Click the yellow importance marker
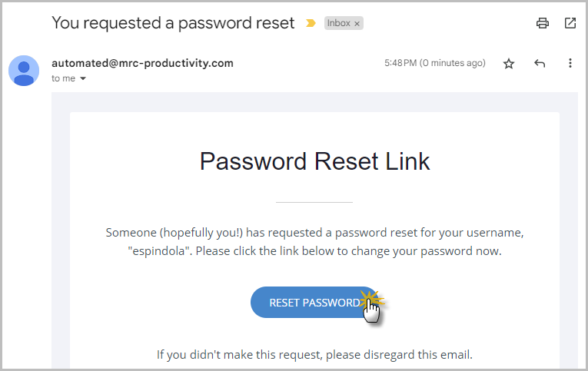This screenshot has height=371, width=588. [x=311, y=23]
